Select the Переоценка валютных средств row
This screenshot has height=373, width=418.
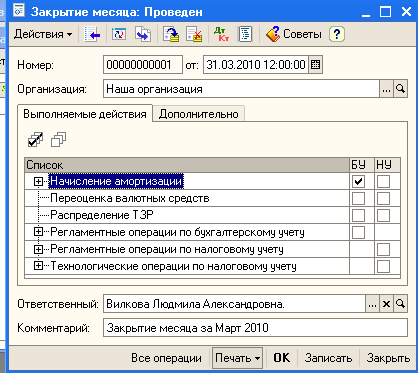[x=187, y=198]
